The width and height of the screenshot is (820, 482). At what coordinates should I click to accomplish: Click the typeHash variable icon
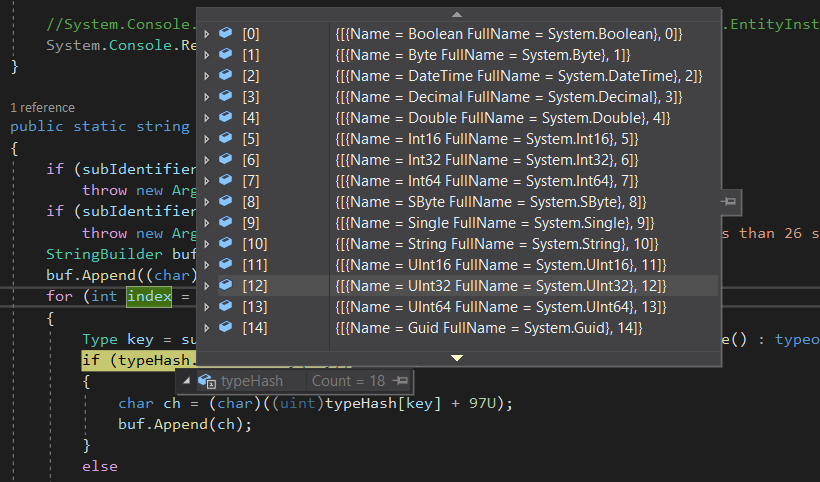(x=208, y=381)
